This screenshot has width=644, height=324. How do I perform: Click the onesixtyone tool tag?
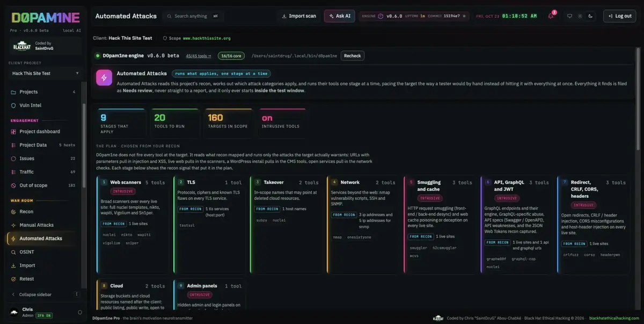[x=359, y=237]
